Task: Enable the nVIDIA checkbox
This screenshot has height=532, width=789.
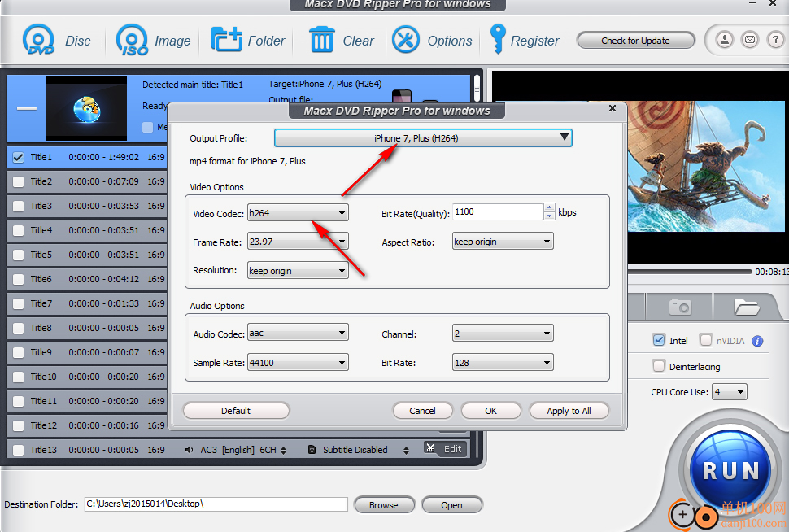Action: click(x=706, y=340)
